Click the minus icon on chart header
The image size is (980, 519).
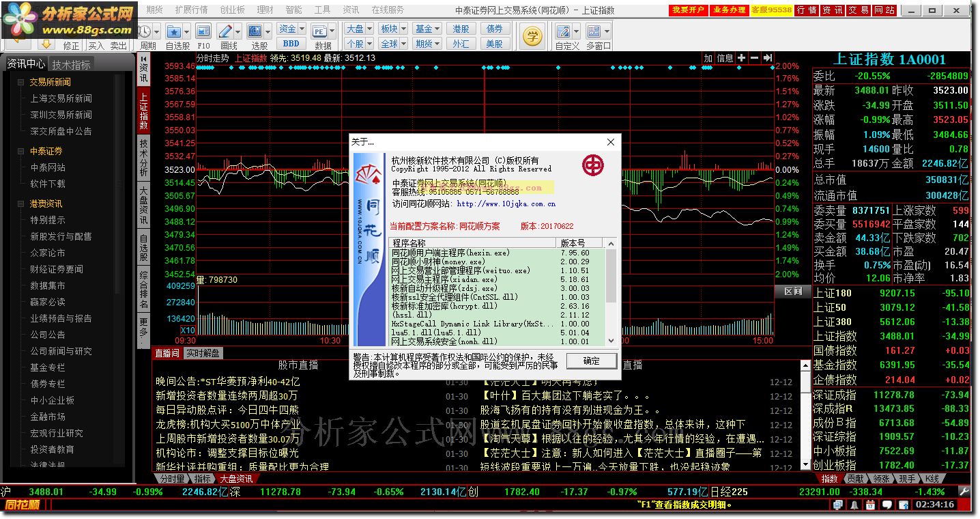[755, 58]
